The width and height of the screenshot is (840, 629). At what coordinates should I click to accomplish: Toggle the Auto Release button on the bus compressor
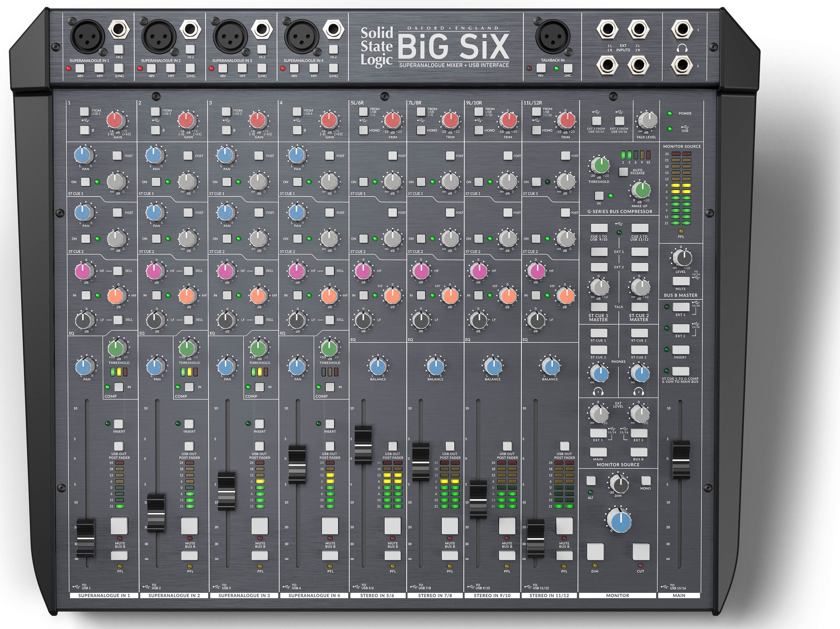[623, 172]
